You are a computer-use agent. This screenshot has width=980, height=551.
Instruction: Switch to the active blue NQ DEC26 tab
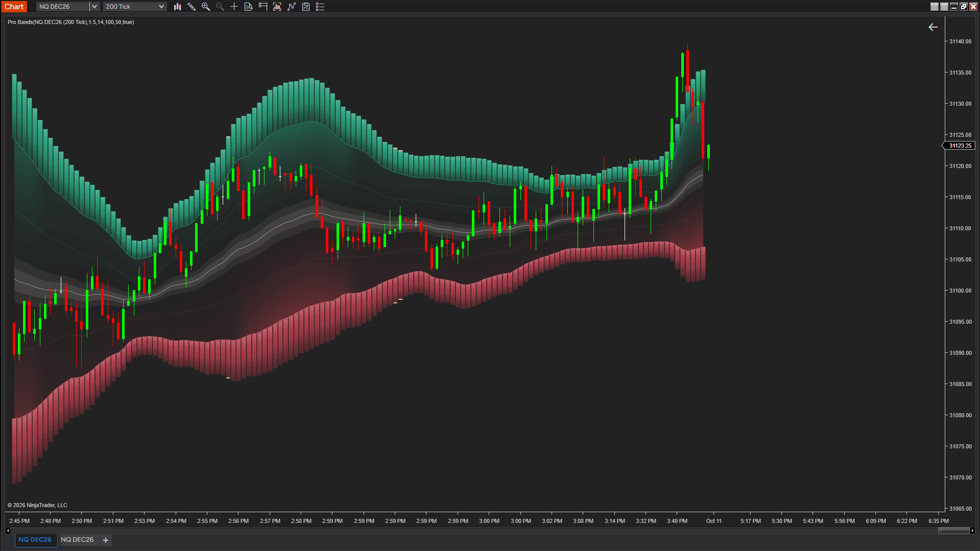click(35, 540)
